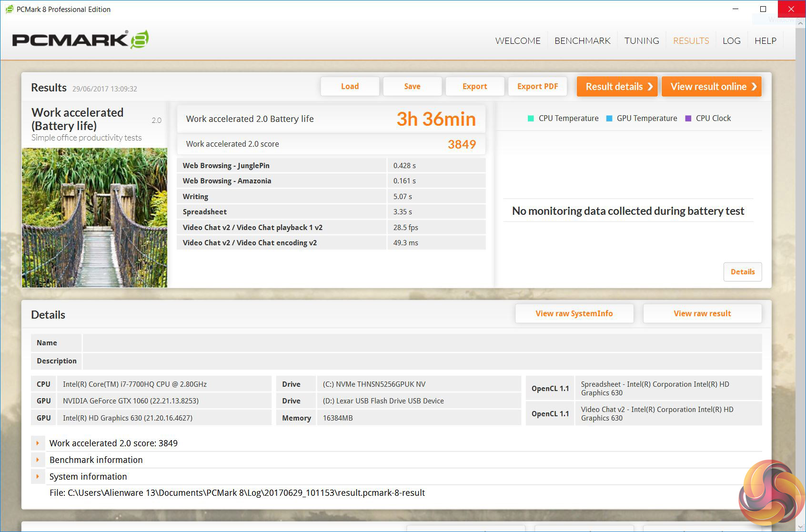
Task: Click the Lexar USB Flash Drive entry
Action: point(419,401)
